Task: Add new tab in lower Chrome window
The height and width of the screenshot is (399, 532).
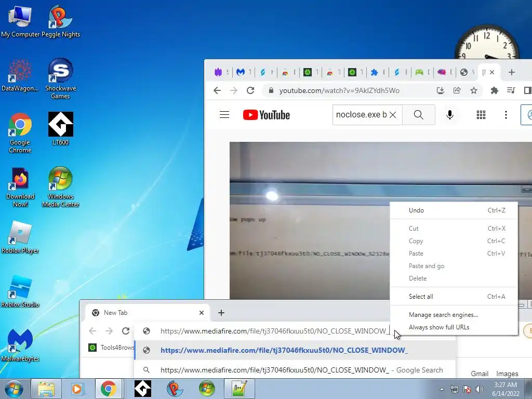Action: [x=221, y=313]
